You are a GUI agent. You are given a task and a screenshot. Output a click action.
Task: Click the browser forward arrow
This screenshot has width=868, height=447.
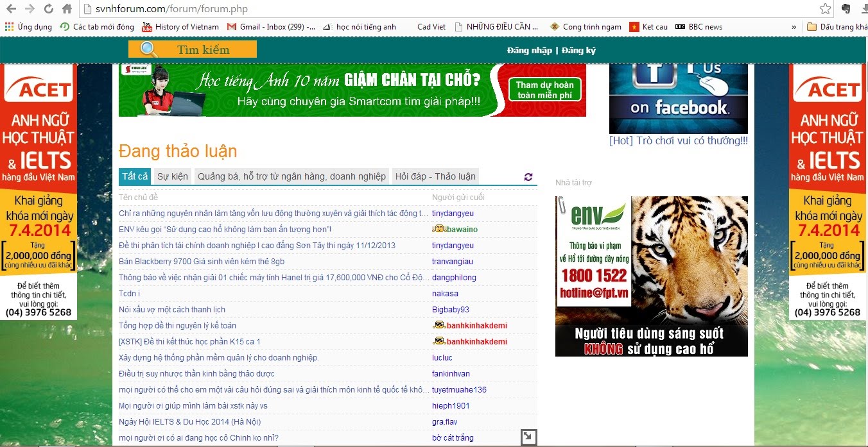pyautogui.click(x=30, y=9)
